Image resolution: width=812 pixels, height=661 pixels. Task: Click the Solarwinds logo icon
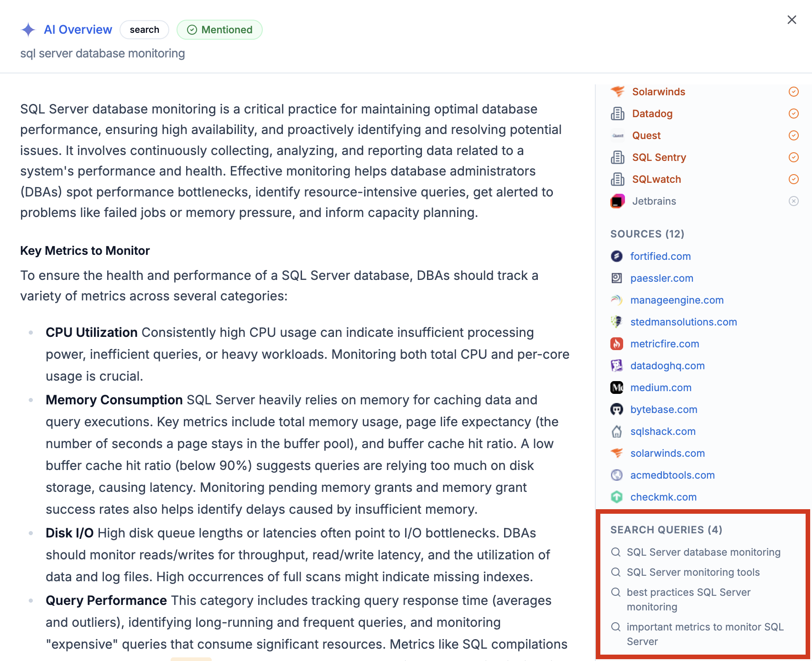[617, 91]
